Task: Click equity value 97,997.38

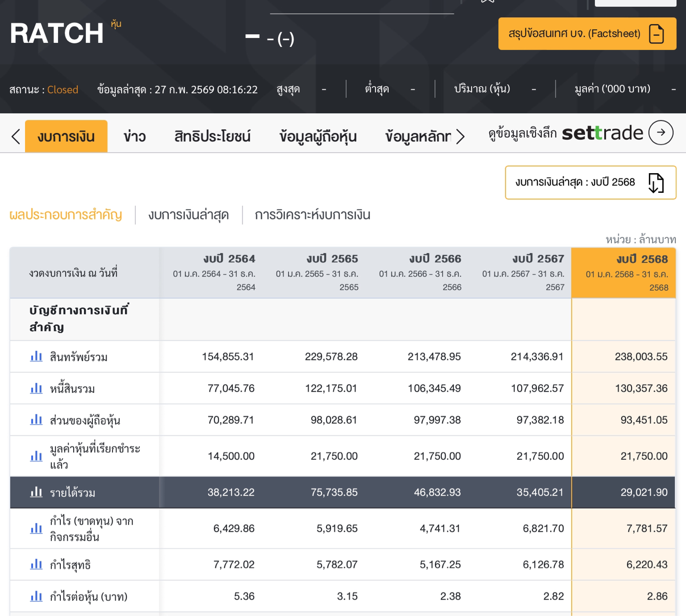Action: [437, 420]
